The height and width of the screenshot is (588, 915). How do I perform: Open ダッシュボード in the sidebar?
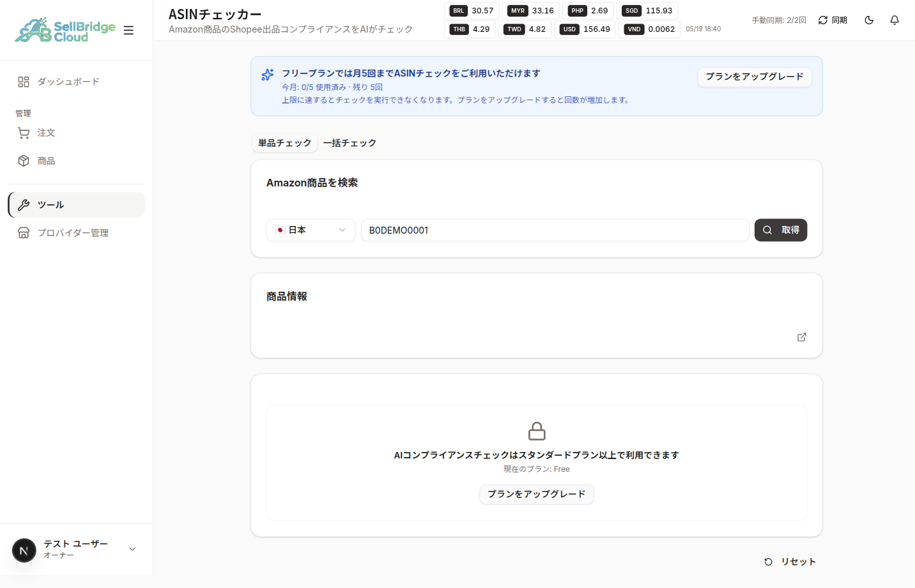[76, 82]
